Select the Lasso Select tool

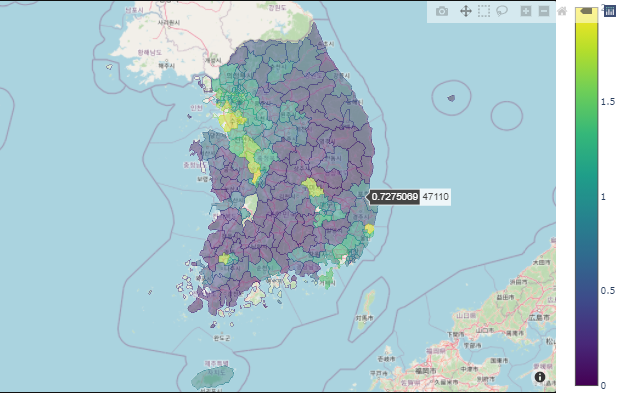pyautogui.click(x=502, y=11)
